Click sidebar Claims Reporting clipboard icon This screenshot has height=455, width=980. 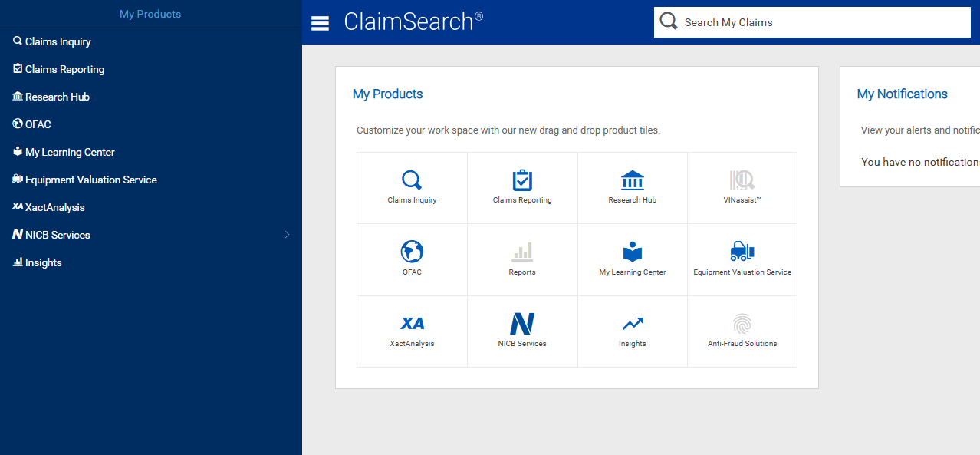18,69
